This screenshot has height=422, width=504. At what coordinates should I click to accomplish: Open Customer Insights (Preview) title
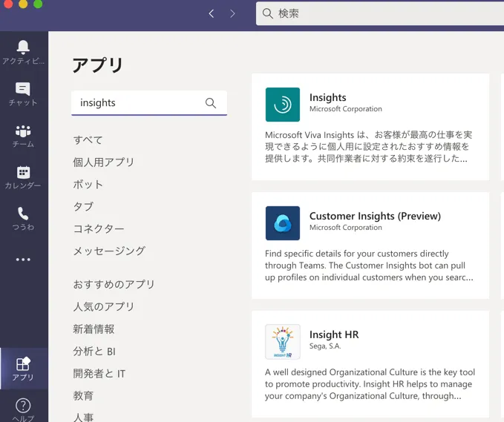coord(375,216)
